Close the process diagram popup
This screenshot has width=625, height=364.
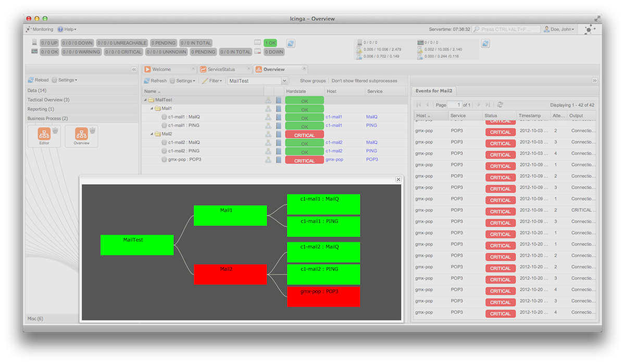[398, 179]
